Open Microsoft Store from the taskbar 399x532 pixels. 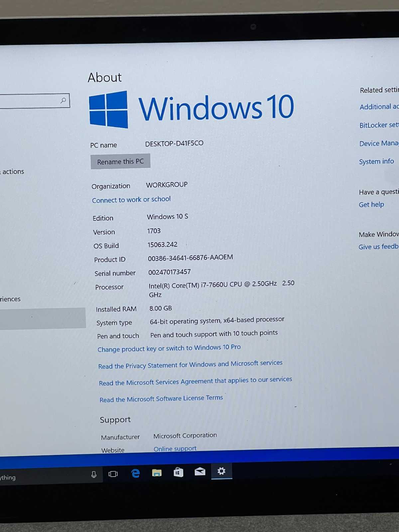tap(179, 472)
